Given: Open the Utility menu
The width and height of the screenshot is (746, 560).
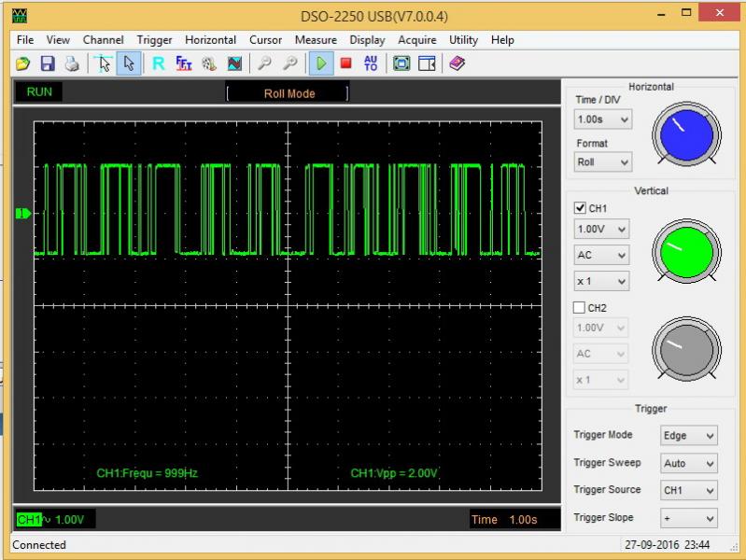Looking at the screenshot, I should (x=463, y=40).
